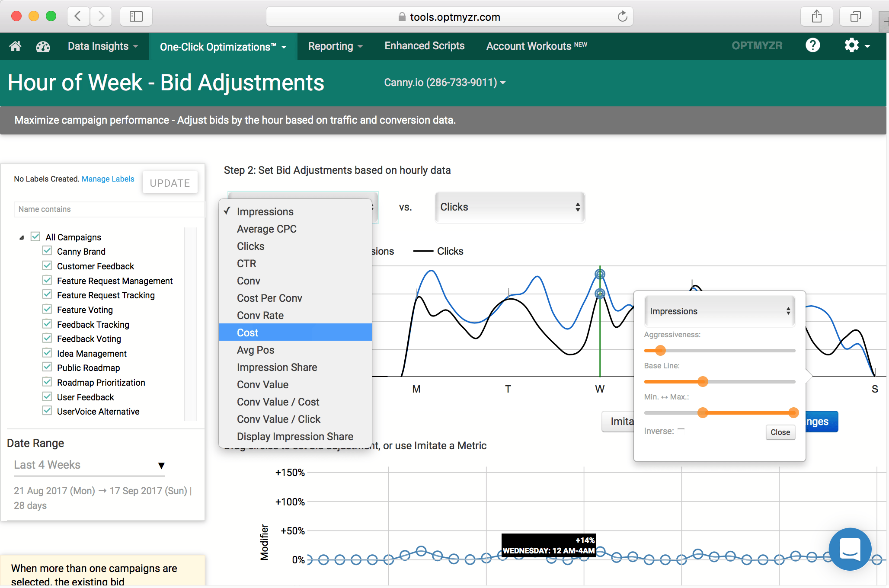This screenshot has height=588, width=889.
Task: Open the Canny.io account selector dropdown
Action: coord(444,83)
